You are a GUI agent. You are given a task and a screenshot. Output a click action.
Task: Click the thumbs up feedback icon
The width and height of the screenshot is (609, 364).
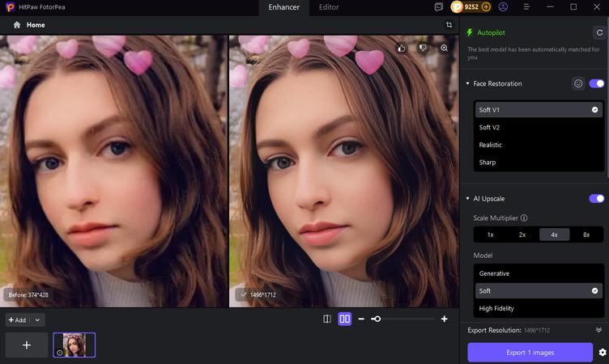click(402, 48)
